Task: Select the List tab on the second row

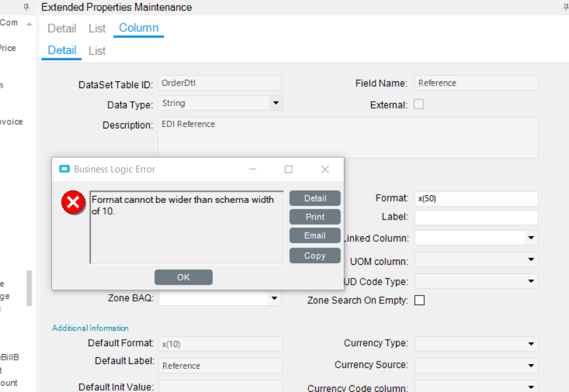Action: click(x=97, y=50)
